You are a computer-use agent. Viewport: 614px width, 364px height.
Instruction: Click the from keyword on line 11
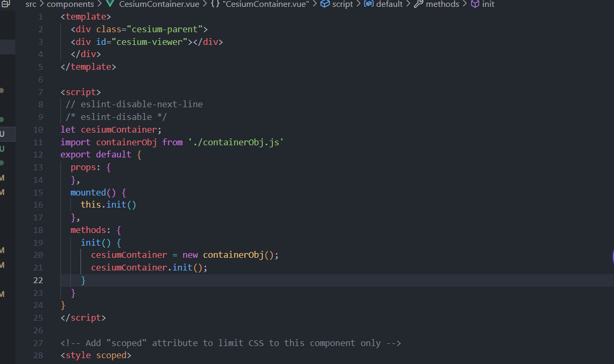[172, 142]
